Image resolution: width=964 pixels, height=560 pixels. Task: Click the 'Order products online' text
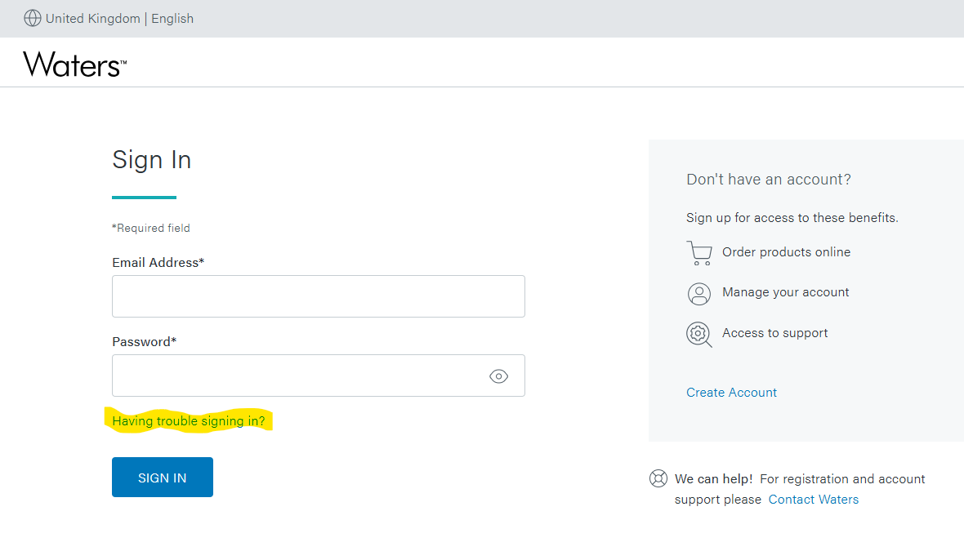pyautogui.click(x=786, y=252)
